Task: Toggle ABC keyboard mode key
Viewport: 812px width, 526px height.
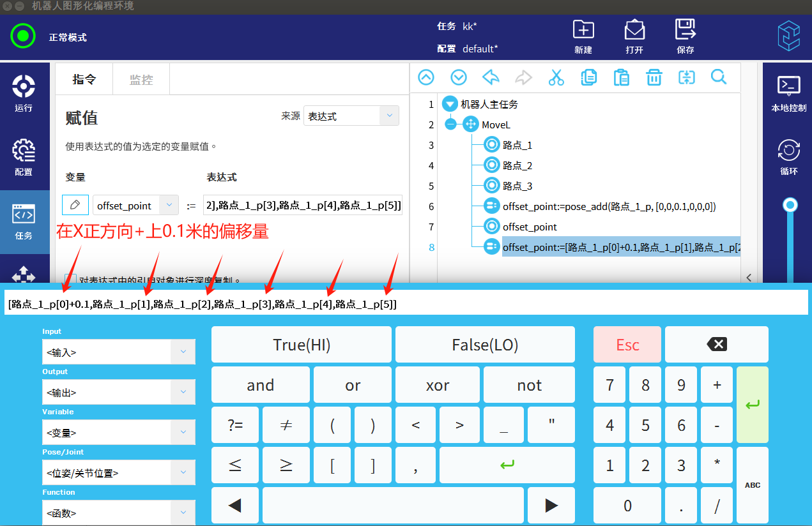Action: pos(752,485)
